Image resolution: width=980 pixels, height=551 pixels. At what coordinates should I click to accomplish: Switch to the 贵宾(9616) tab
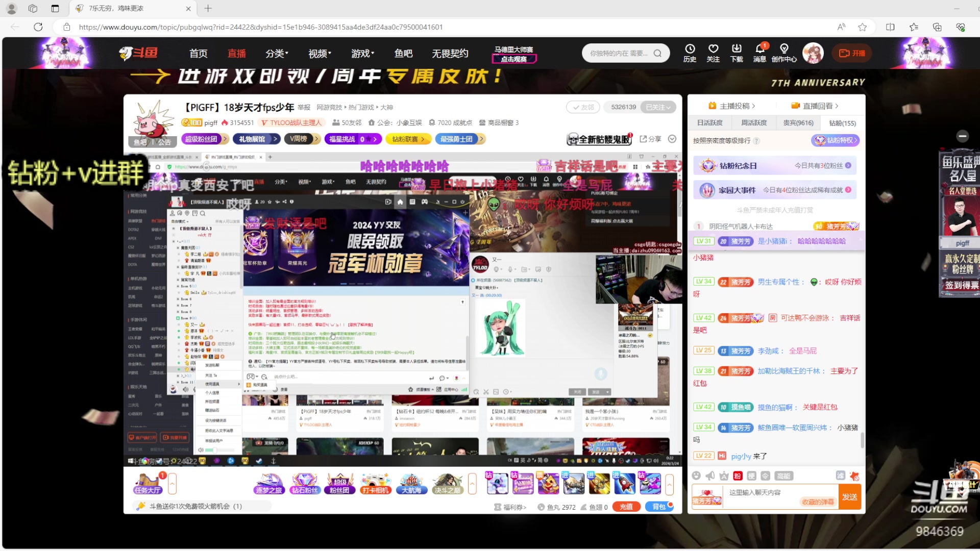click(798, 123)
